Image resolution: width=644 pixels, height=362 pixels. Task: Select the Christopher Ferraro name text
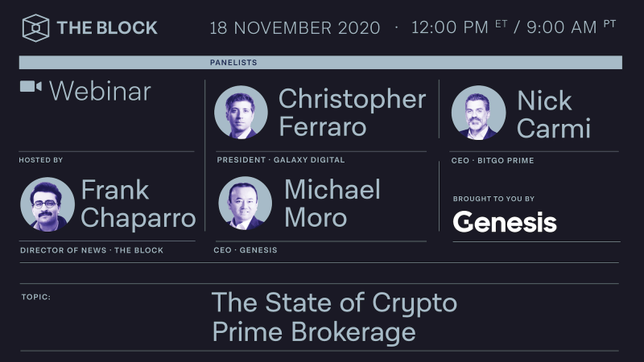coord(353,113)
